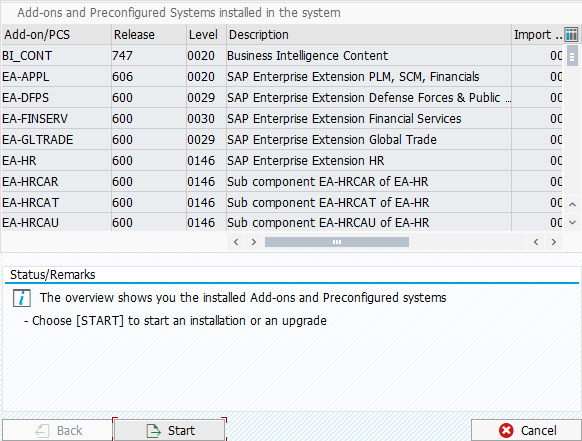Click right arrow beside horizontal scrollbar thumb
This screenshot has width=582, height=441.
tap(254, 242)
